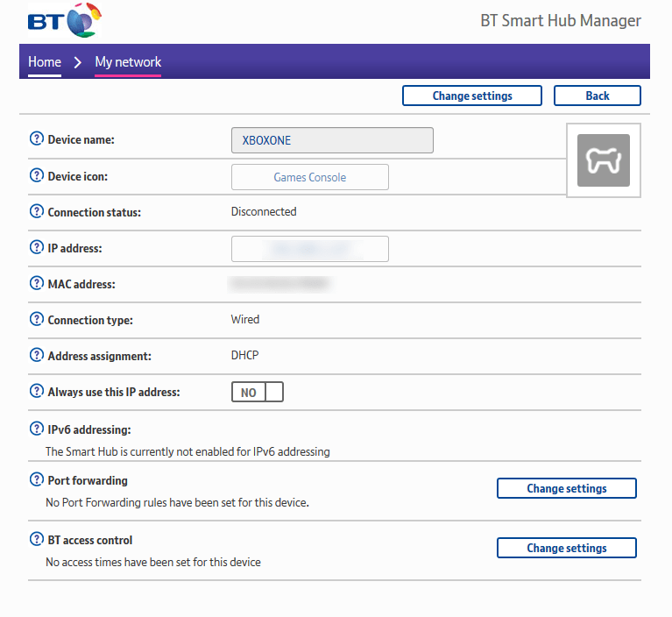Click 'No Port Forwarding rules have been set' text

(178, 502)
